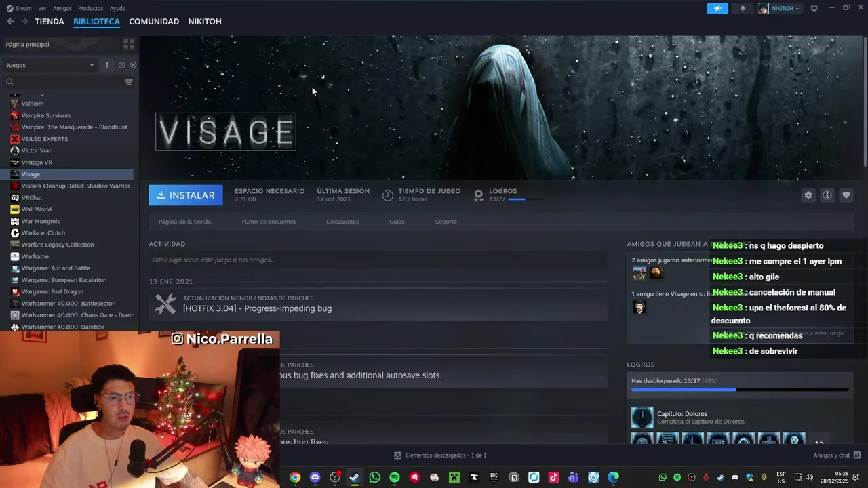868x488 pixels.
Task: Select Viscera Cleanup Detail: Shadow Warrior
Action: [75, 186]
